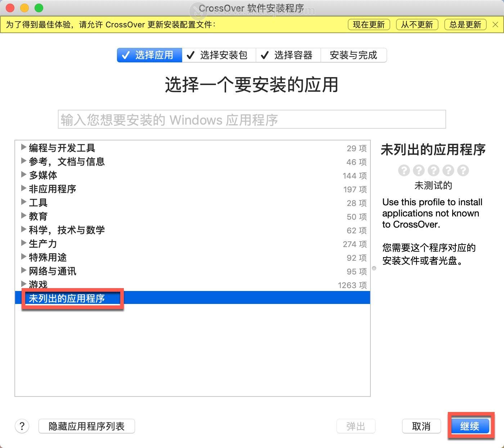
Task: Dismiss the yellow update notification bar
Action: pyautogui.click(x=495, y=24)
